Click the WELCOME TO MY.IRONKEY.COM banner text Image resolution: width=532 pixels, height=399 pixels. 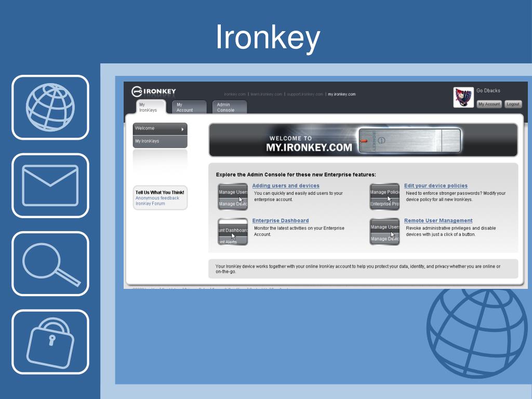(x=309, y=144)
